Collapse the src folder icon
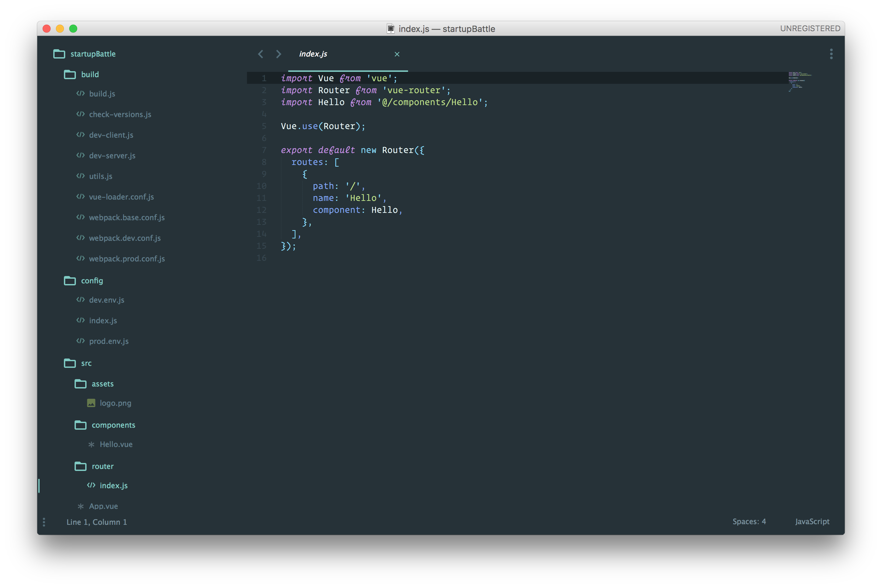 click(x=70, y=364)
